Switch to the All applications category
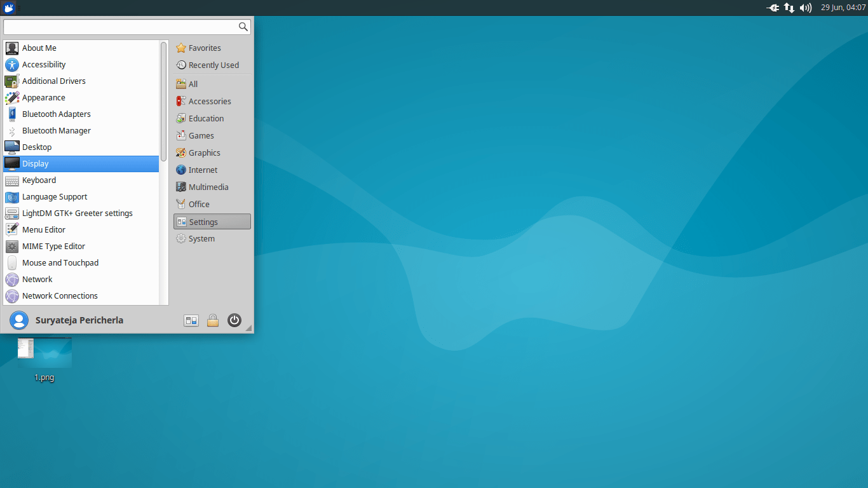Screen dimensions: 868x488 click(192, 83)
